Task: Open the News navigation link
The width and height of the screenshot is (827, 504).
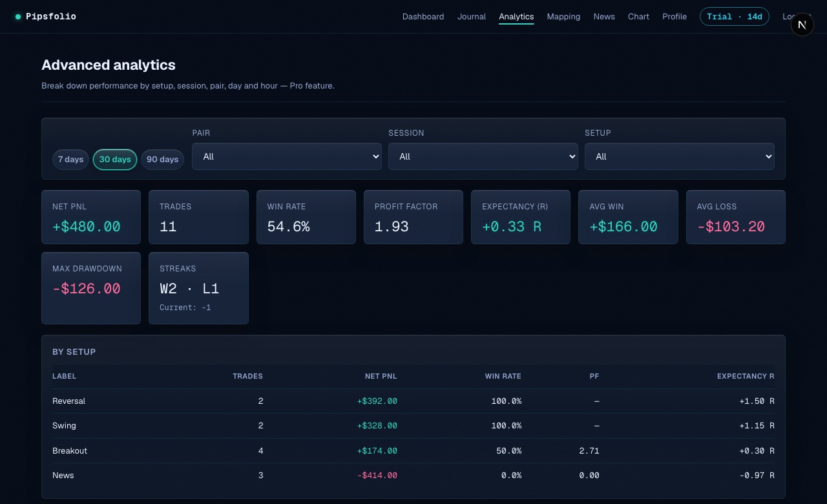Action: click(604, 17)
